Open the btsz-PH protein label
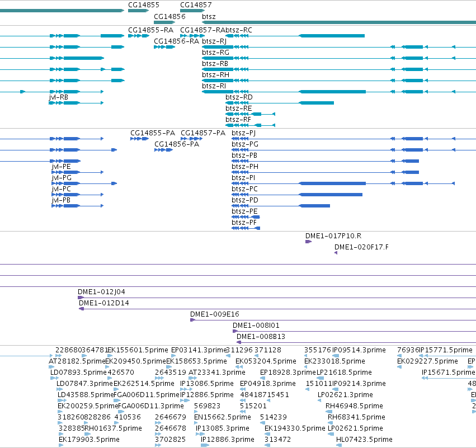Viewport: 476px width, 448px height. click(245, 167)
